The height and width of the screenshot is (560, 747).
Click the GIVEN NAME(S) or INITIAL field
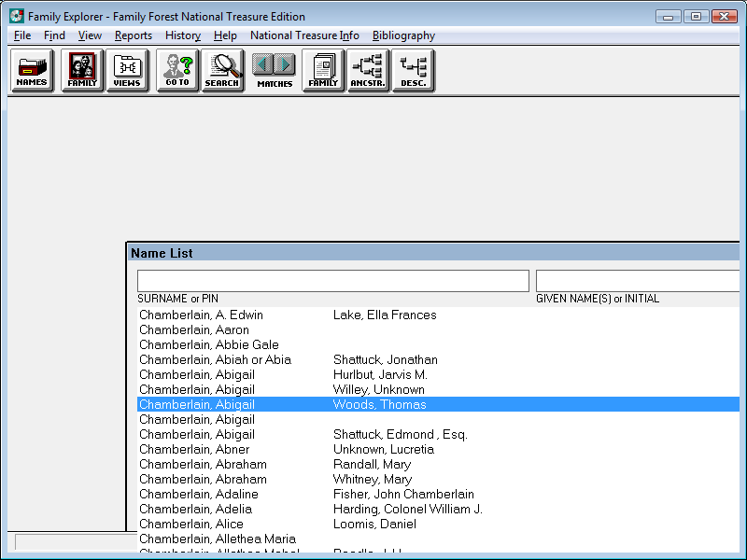pyautogui.click(x=638, y=281)
